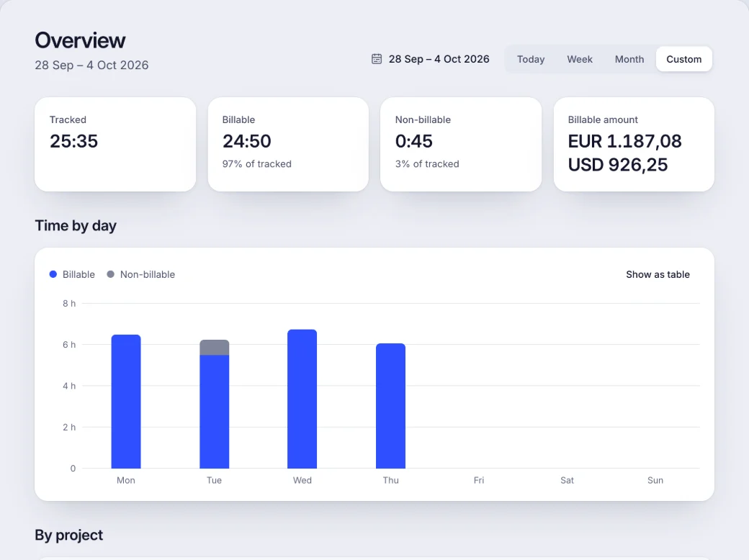Click the calendar icon beside date range
The height and width of the screenshot is (560, 749).
click(377, 59)
